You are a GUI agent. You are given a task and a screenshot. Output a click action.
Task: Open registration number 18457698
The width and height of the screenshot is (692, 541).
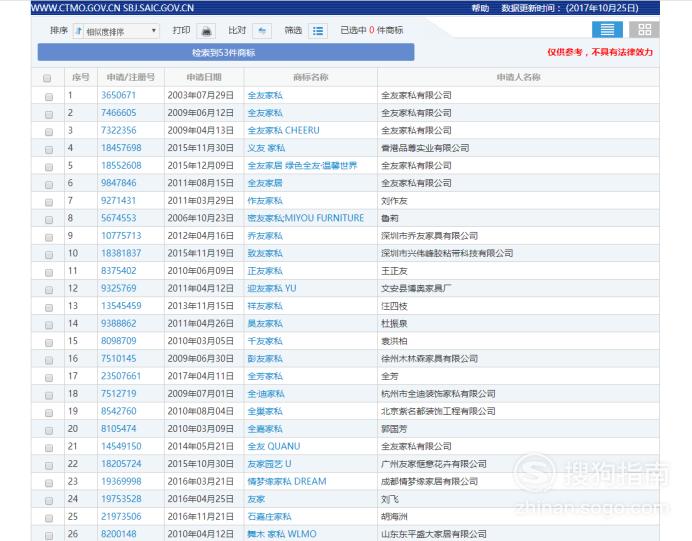pyautogui.click(x=121, y=148)
